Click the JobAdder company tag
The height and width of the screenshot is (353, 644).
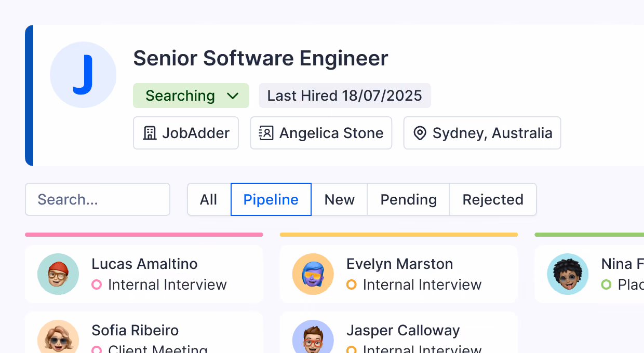point(186,133)
